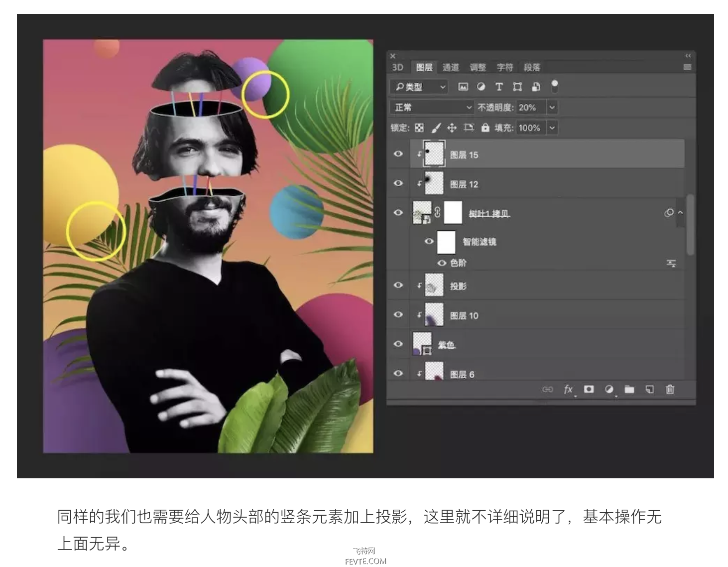Switch to the 通道 tab
Viewport: 728px width, 567px height.
coord(451,67)
